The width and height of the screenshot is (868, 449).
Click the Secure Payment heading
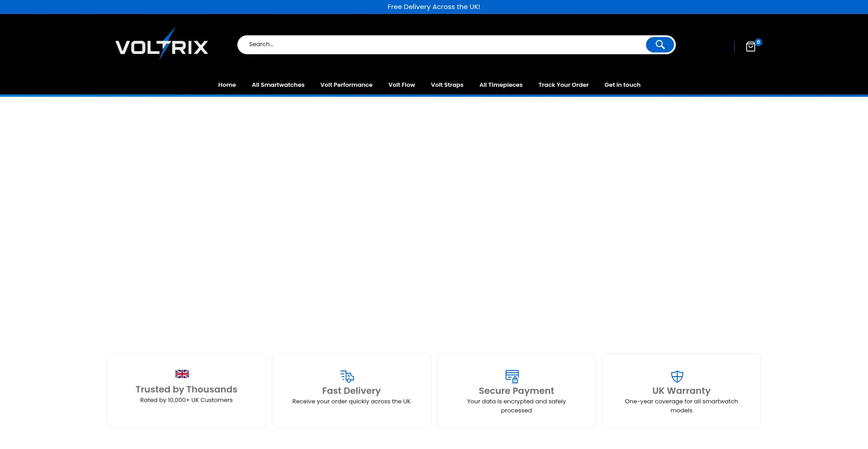(516, 391)
